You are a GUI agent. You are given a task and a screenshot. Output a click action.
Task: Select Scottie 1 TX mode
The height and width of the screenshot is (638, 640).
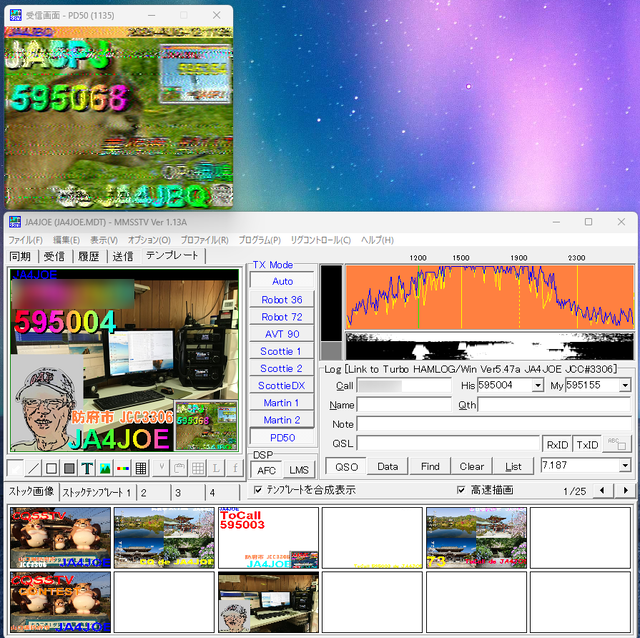point(282,351)
